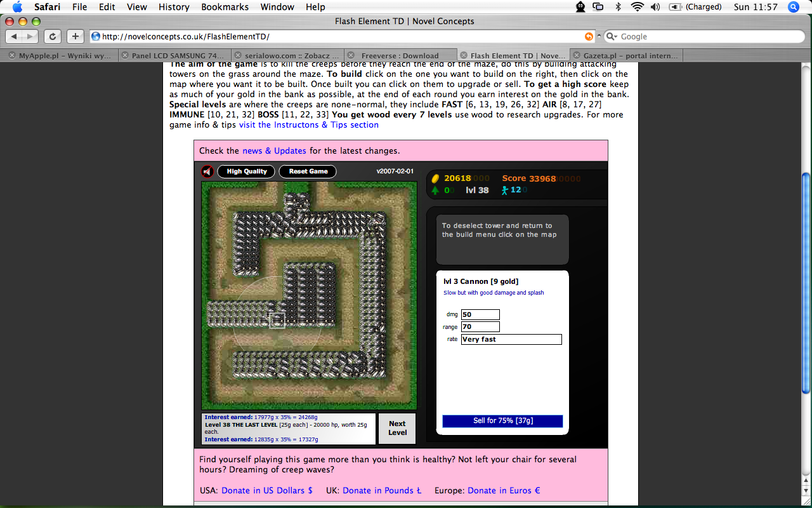This screenshot has width=812, height=508.
Task: Mute the game sound speaker icon
Action: (207, 171)
